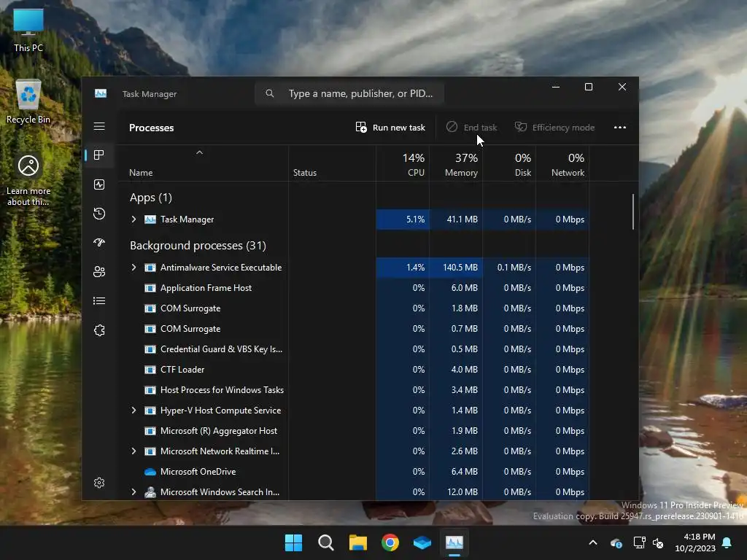The height and width of the screenshot is (560, 747).
Task: Click the Apps (1) group heading
Action: pyautogui.click(x=150, y=197)
